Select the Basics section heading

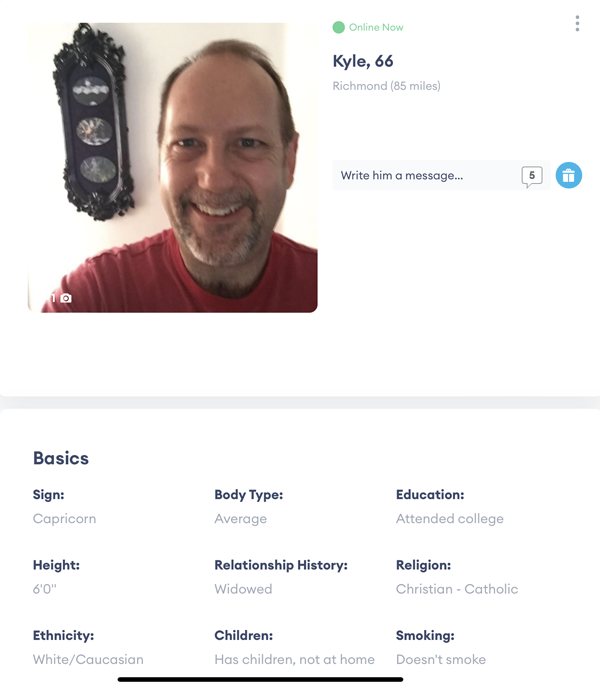point(61,458)
